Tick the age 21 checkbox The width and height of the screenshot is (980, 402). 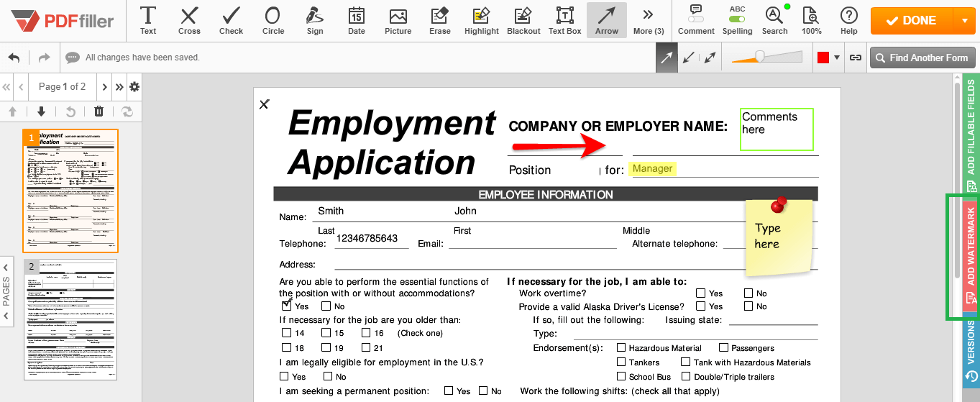(366, 347)
